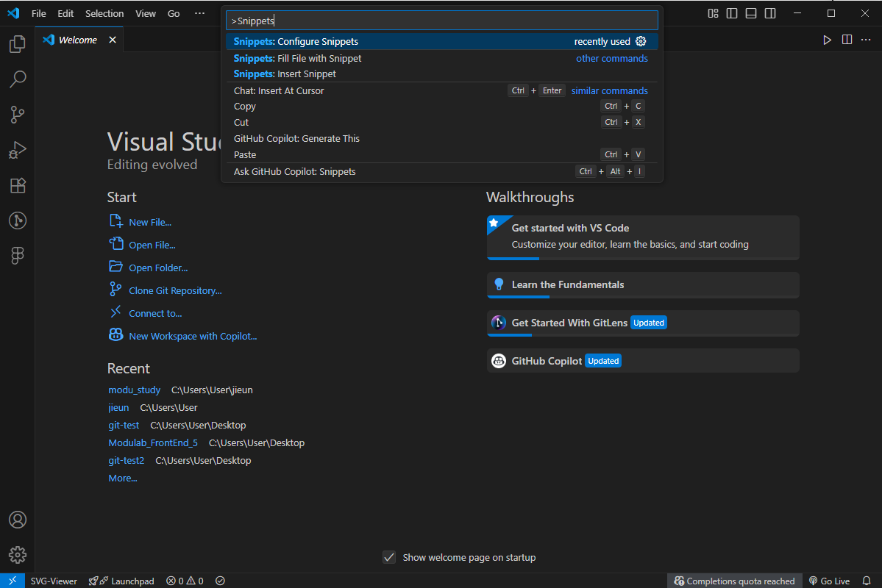Select the Welcome tab
This screenshot has width=882, height=588.
[x=78, y=40]
